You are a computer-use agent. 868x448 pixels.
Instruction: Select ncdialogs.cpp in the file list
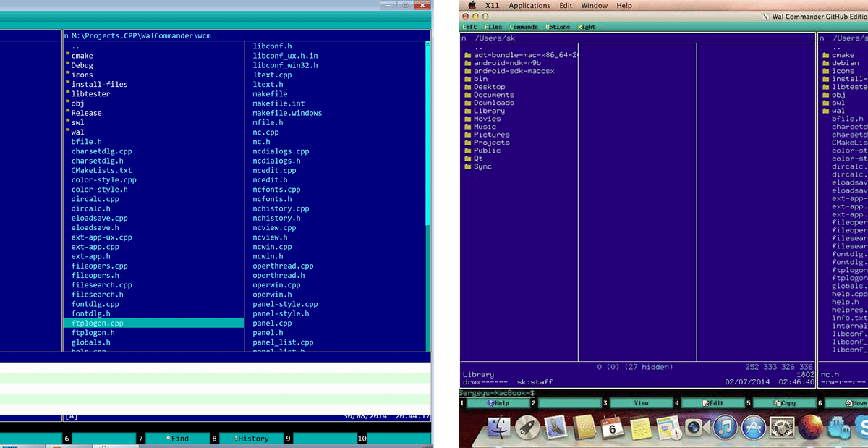pyautogui.click(x=281, y=151)
